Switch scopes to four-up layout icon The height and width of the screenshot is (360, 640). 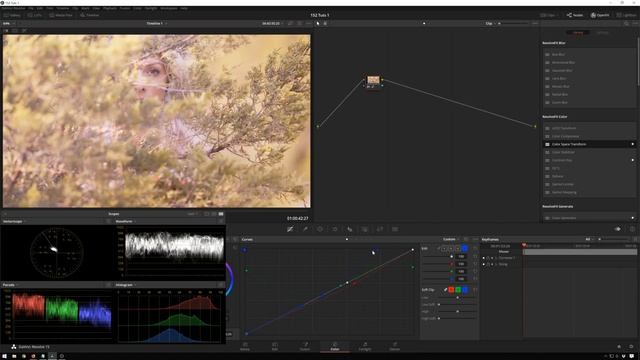point(221,214)
